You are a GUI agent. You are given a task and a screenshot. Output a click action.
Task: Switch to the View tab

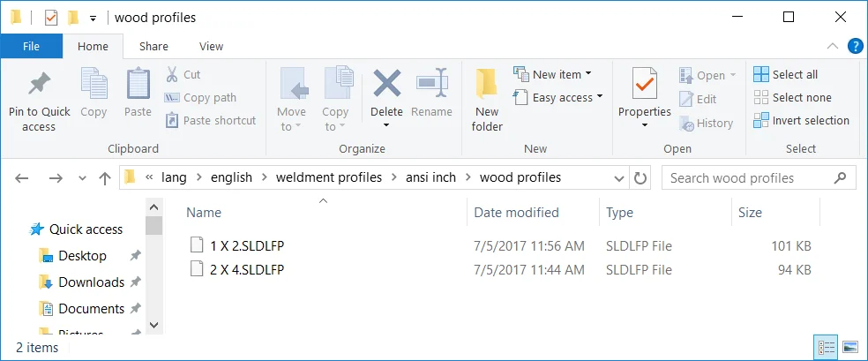pyautogui.click(x=212, y=46)
